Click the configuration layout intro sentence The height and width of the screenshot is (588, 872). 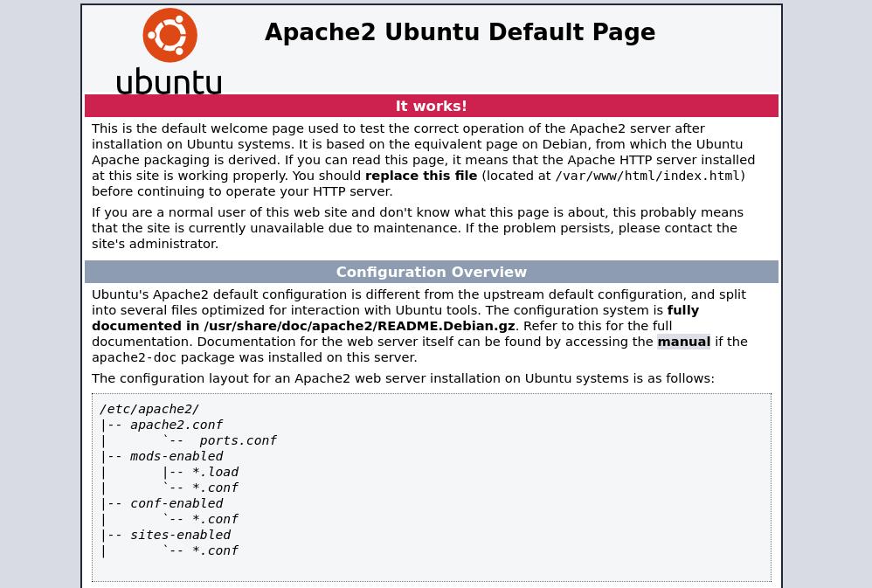point(403,378)
